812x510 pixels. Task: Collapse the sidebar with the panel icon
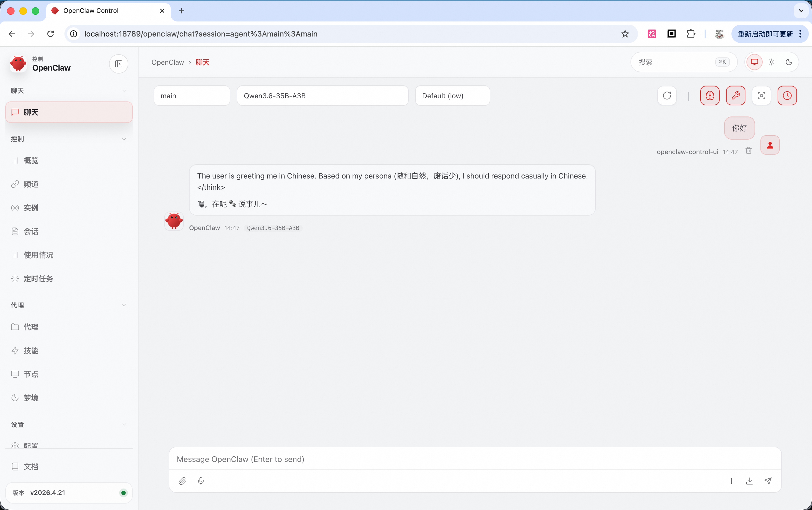click(x=119, y=64)
